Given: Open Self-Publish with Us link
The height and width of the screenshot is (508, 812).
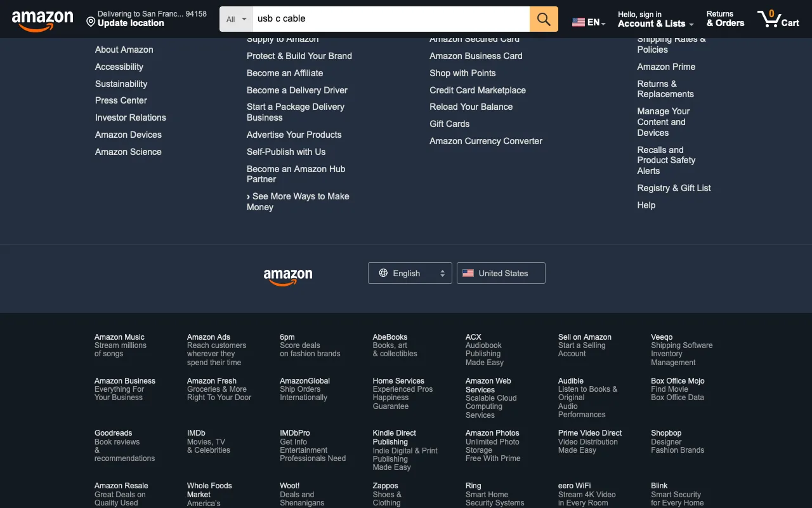Looking at the screenshot, I should 286,152.
